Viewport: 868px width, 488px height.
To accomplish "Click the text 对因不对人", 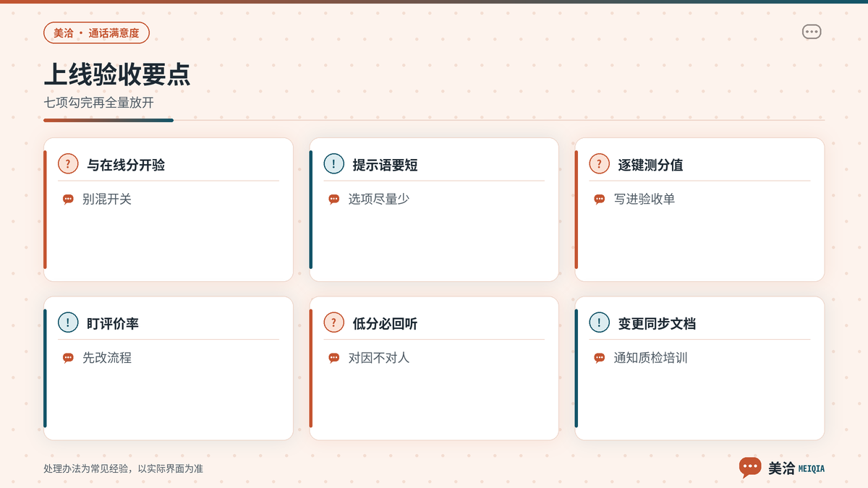I will (x=379, y=358).
